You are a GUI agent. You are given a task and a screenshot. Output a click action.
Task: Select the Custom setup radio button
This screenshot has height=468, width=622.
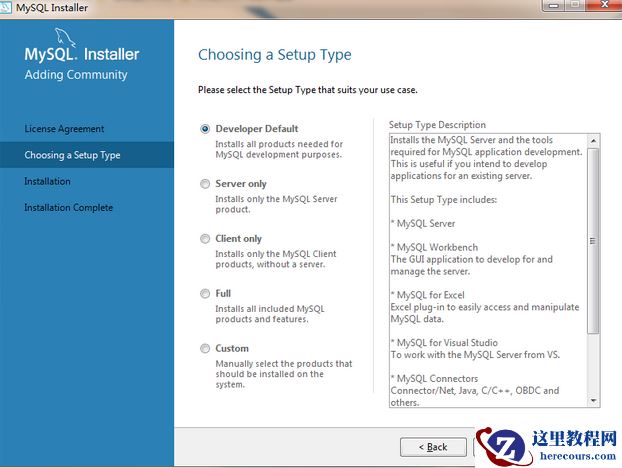(205, 349)
